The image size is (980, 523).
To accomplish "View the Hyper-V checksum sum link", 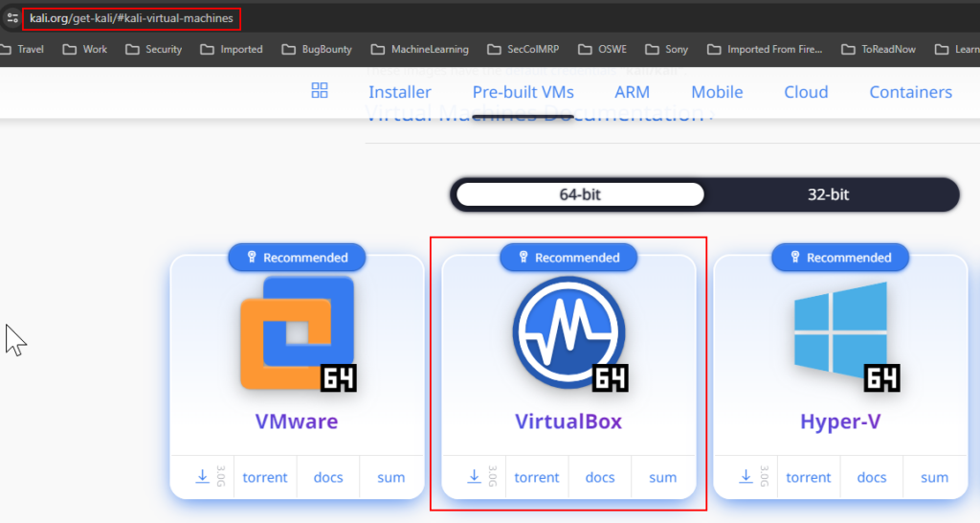I will point(935,477).
